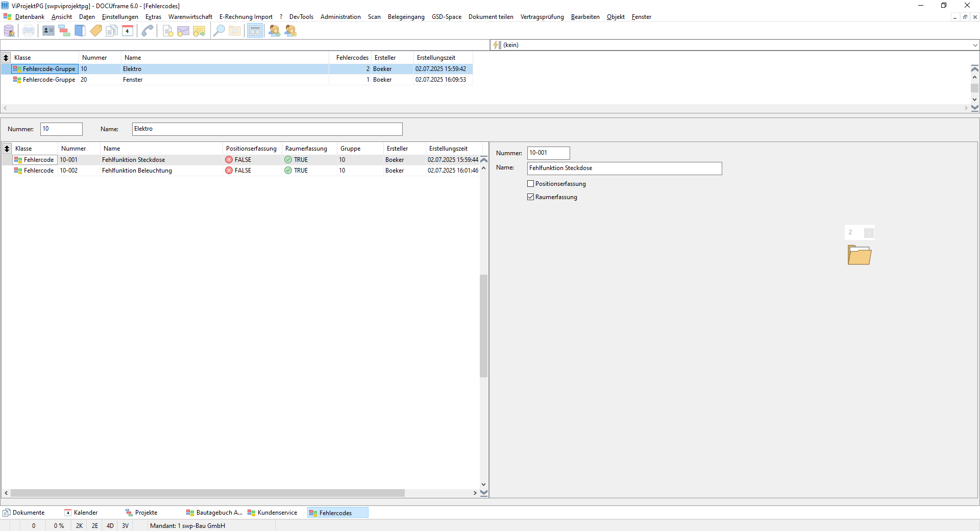Click the orange price tag toolbar icon
The height and width of the screenshot is (531, 980).
tap(96, 31)
